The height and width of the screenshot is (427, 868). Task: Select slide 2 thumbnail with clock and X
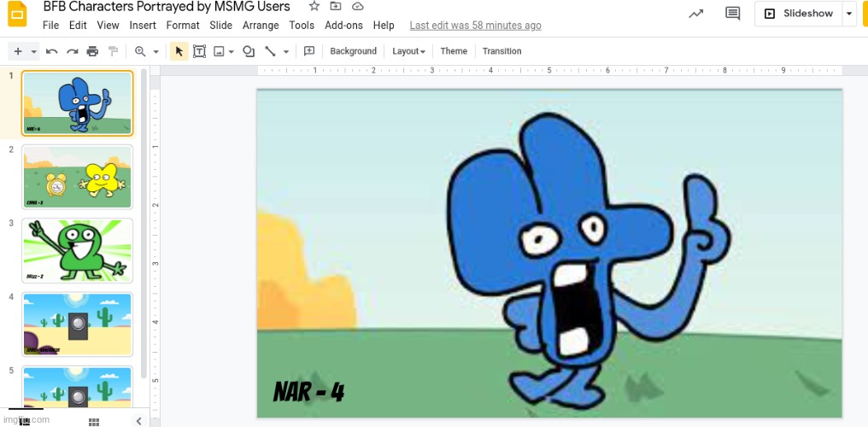pos(78,177)
